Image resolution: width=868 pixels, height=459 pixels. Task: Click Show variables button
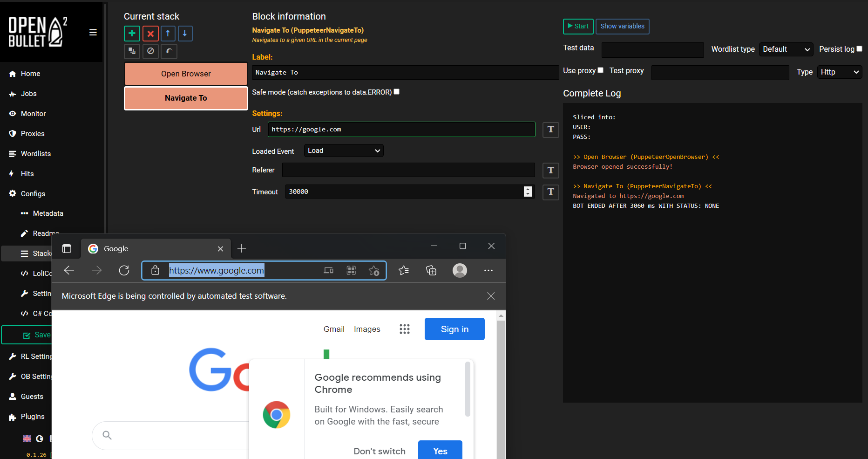622,26
